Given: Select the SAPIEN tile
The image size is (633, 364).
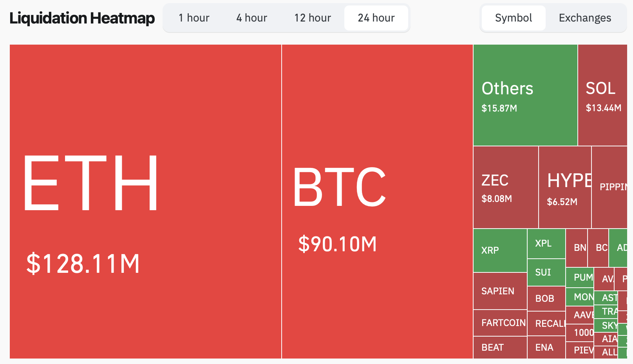Looking at the screenshot, I should pyautogui.click(x=500, y=291).
